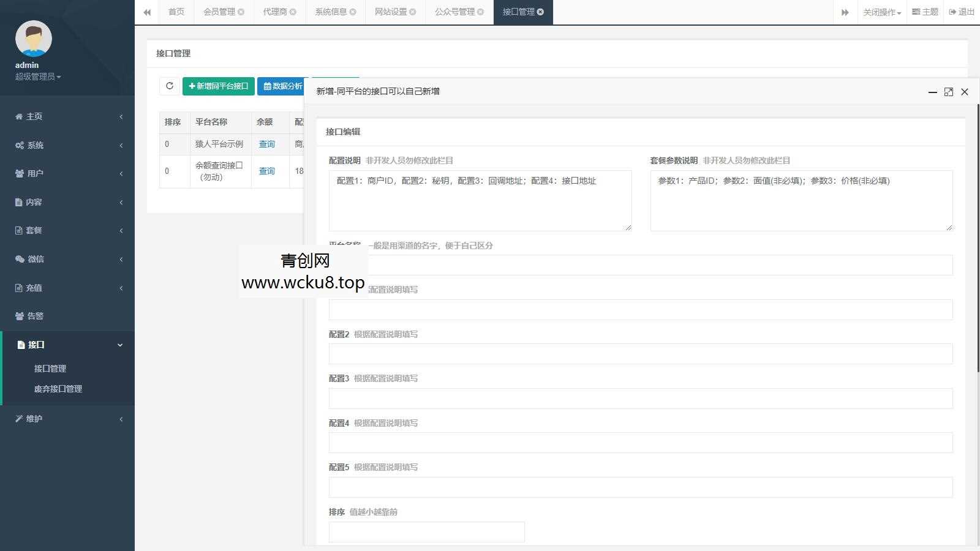Click the 用户 users icon in sidebar
This screenshot has height=551, width=980.
click(x=18, y=173)
